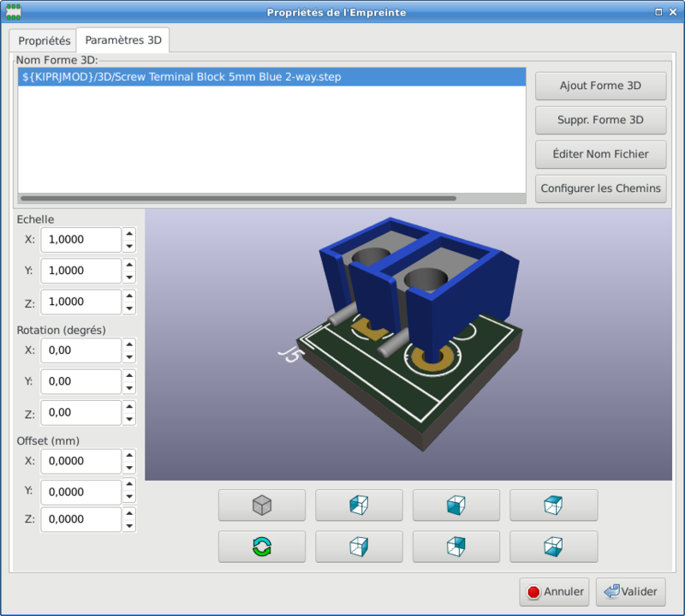
Task: Select the cube view with front face highlighted
Action: point(456,505)
